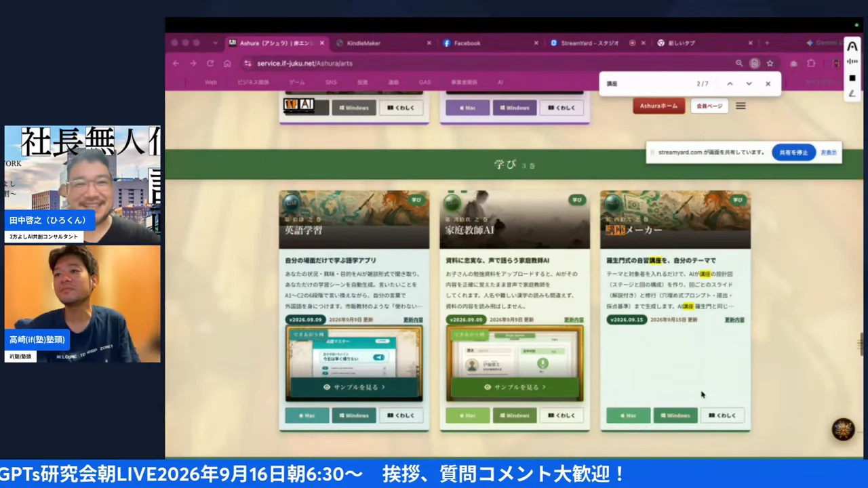The height and width of the screenshot is (488, 868).
Task: Click 共有を停止 to stop screen sharing
Action: (793, 152)
